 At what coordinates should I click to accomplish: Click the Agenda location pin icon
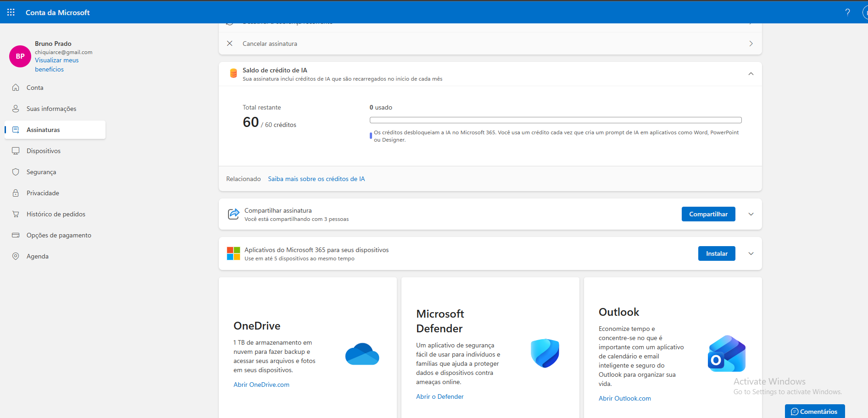(16, 256)
